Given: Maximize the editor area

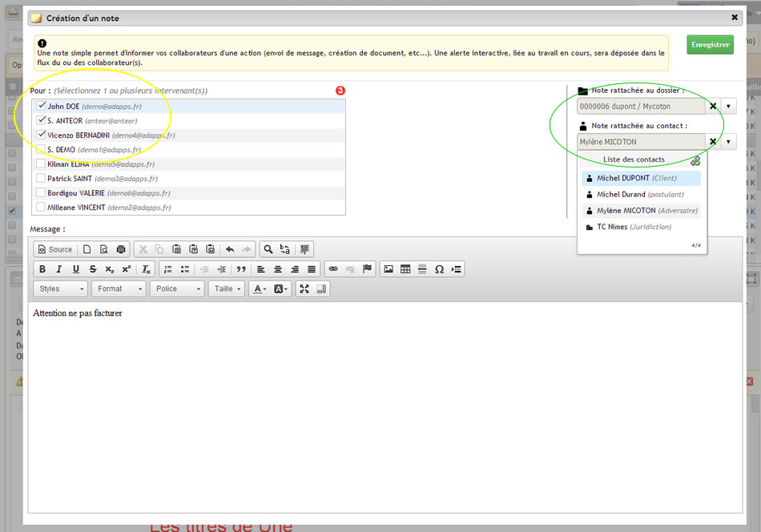Looking at the screenshot, I should pyautogui.click(x=304, y=289).
